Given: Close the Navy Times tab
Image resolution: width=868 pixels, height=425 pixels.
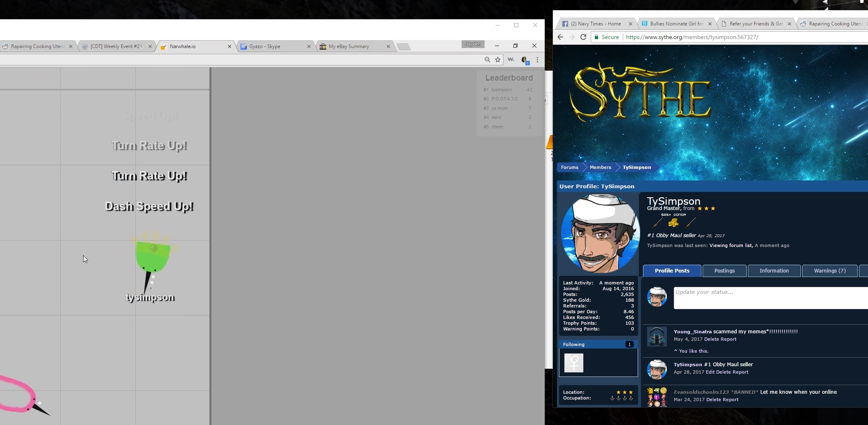Looking at the screenshot, I should (630, 24).
